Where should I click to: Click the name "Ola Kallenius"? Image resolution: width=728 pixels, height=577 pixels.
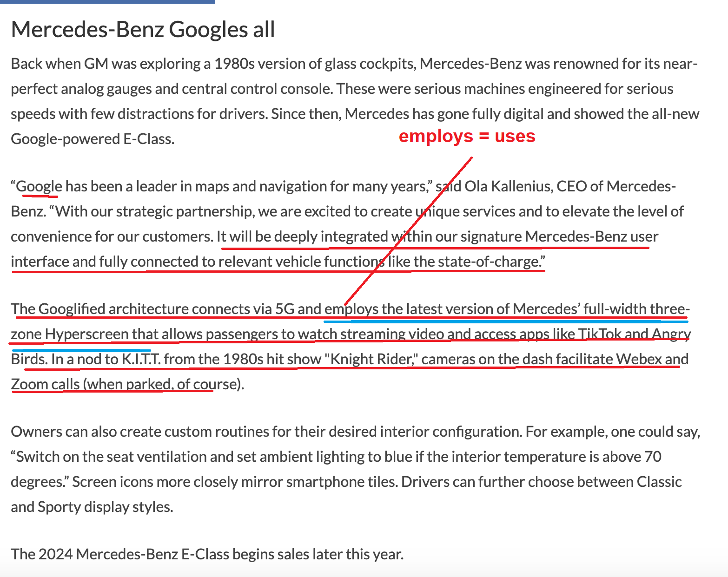[508, 186]
